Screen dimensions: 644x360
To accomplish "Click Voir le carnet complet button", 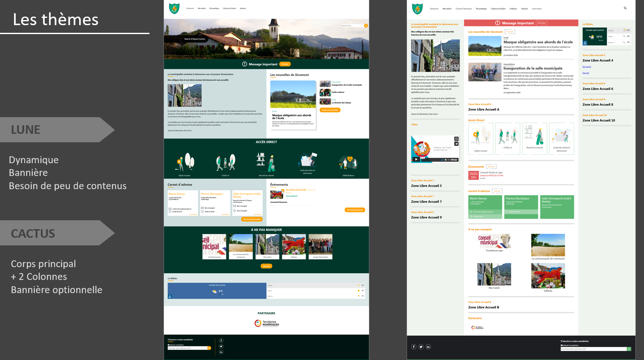I will 252,219.
